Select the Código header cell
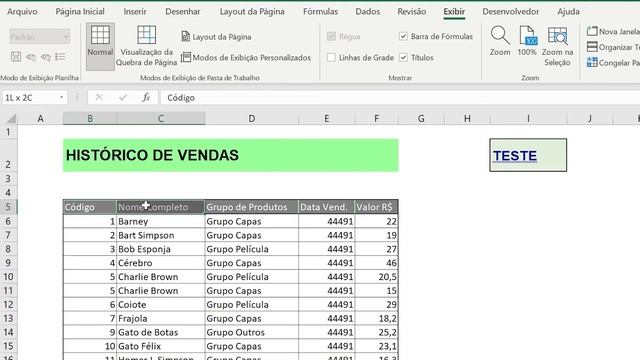This screenshot has height=360, width=640. point(90,207)
